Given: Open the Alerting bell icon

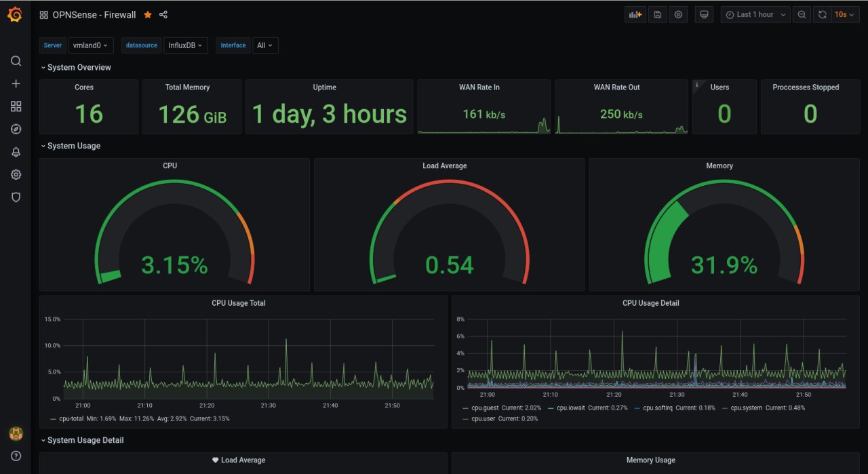Looking at the screenshot, I should [16, 152].
